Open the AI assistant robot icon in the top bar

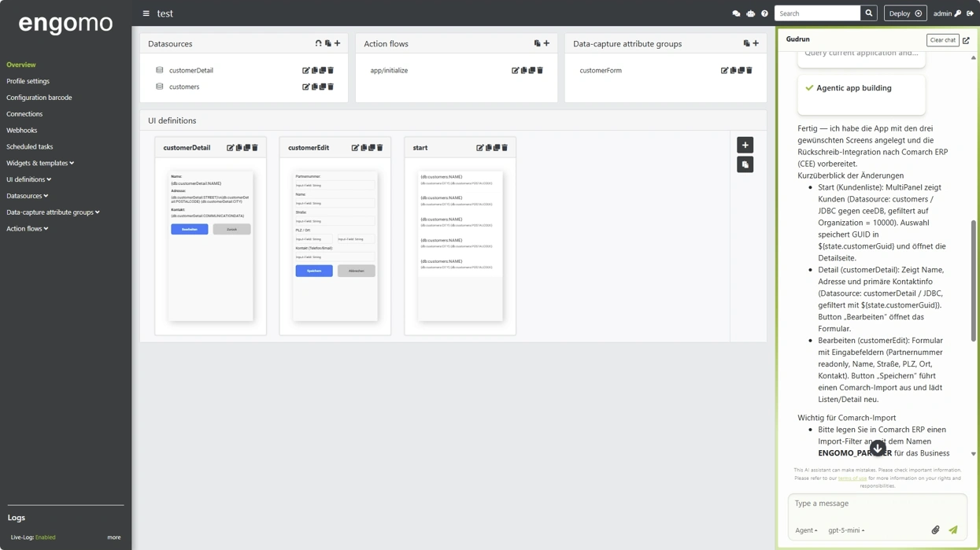point(750,13)
